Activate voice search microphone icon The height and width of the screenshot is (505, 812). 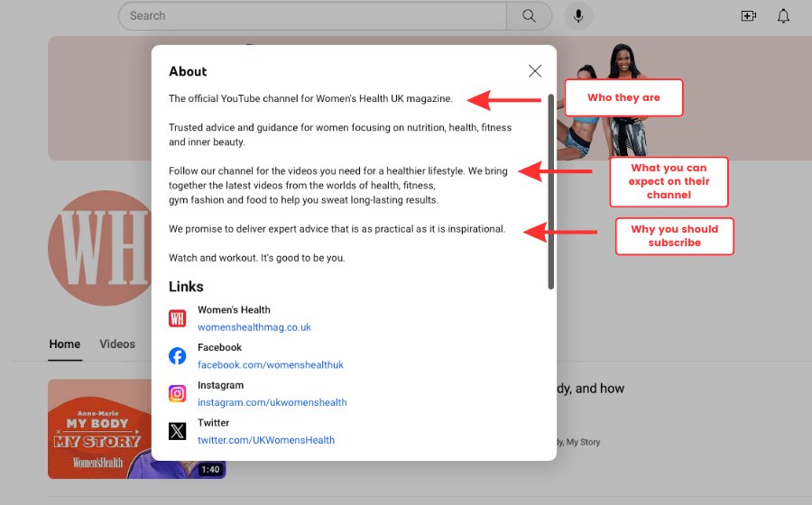[x=578, y=15]
